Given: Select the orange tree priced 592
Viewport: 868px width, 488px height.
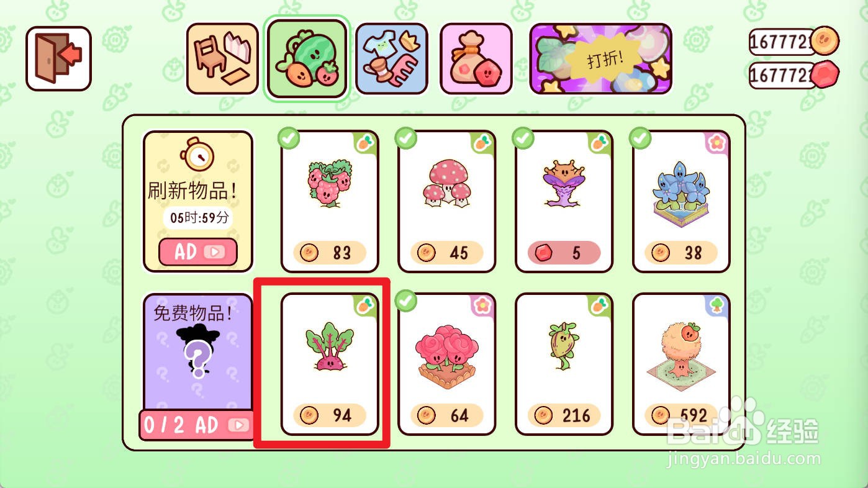Looking at the screenshot, I should (x=681, y=364).
